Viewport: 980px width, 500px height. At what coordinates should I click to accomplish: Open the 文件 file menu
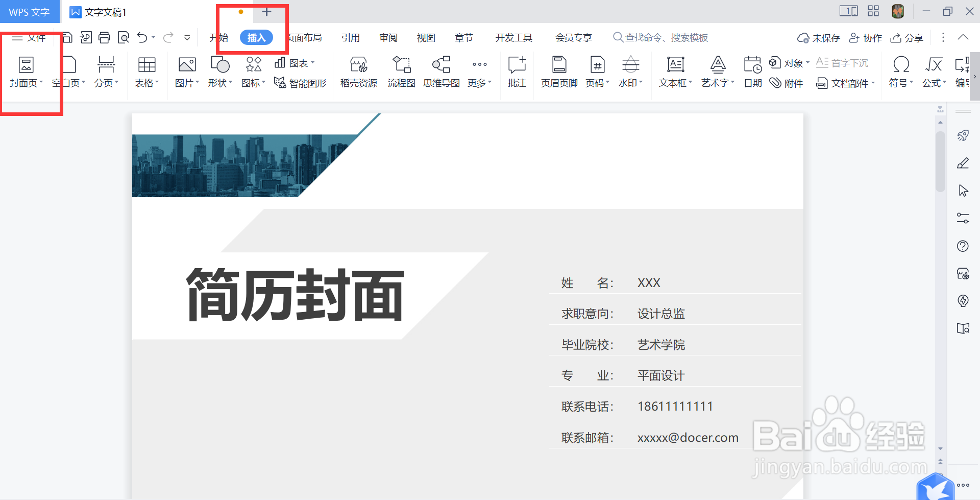pos(29,37)
